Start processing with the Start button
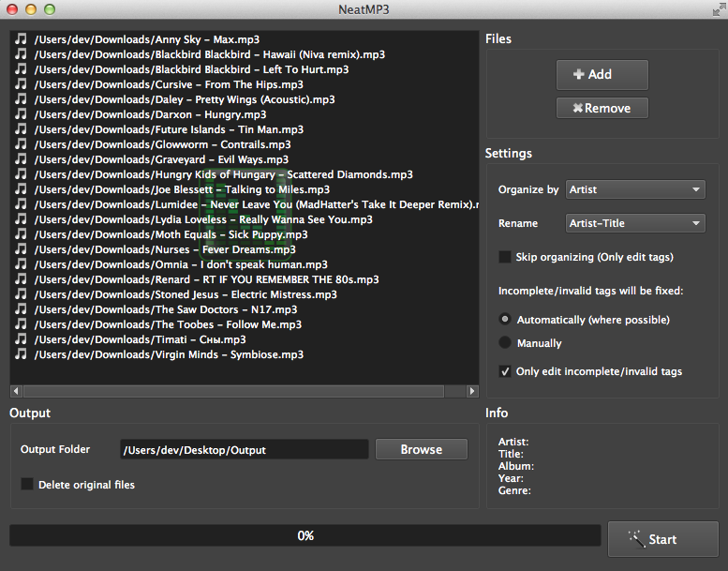 pos(663,539)
